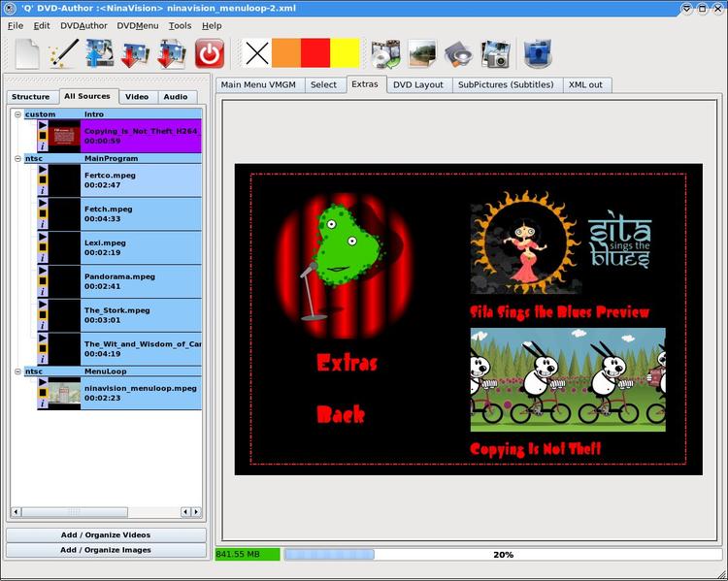Click the Back button in menu preview

coord(341,414)
